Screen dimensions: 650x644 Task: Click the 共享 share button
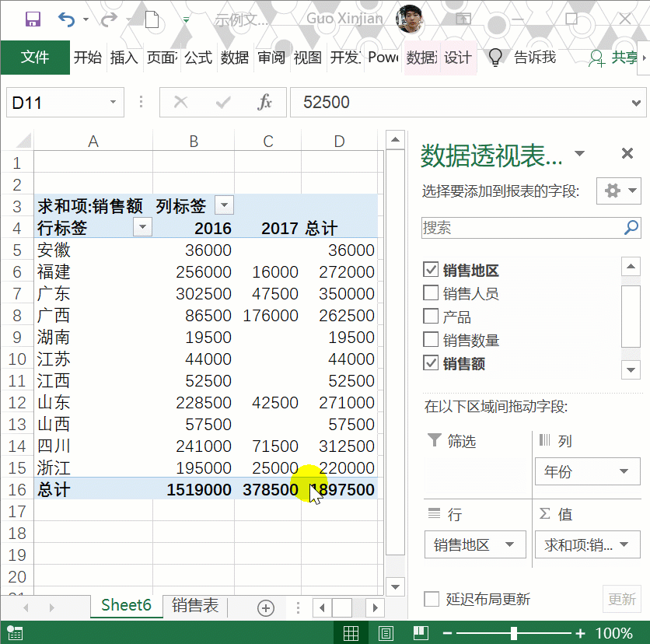click(x=617, y=58)
